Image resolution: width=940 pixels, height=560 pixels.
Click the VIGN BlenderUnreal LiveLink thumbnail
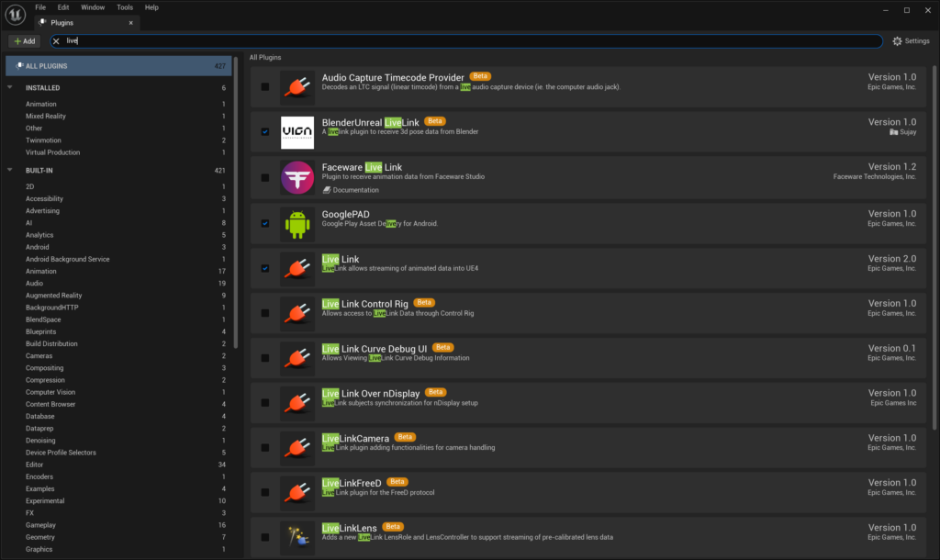pos(297,132)
